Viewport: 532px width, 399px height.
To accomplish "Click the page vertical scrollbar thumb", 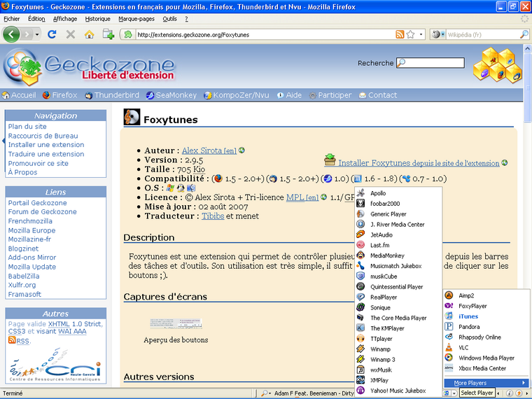I will (x=528, y=88).
